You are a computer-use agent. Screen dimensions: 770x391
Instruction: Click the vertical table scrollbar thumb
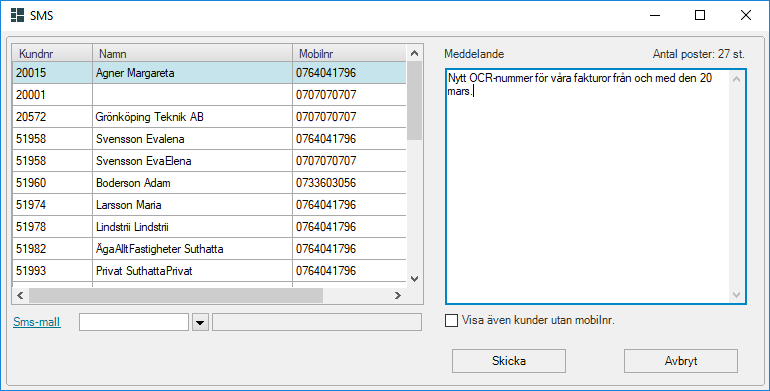(414, 101)
